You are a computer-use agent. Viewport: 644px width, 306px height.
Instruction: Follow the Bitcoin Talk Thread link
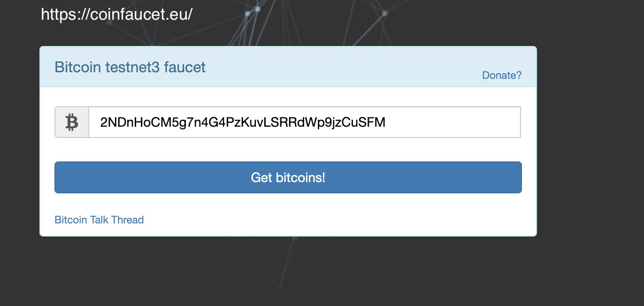(99, 220)
